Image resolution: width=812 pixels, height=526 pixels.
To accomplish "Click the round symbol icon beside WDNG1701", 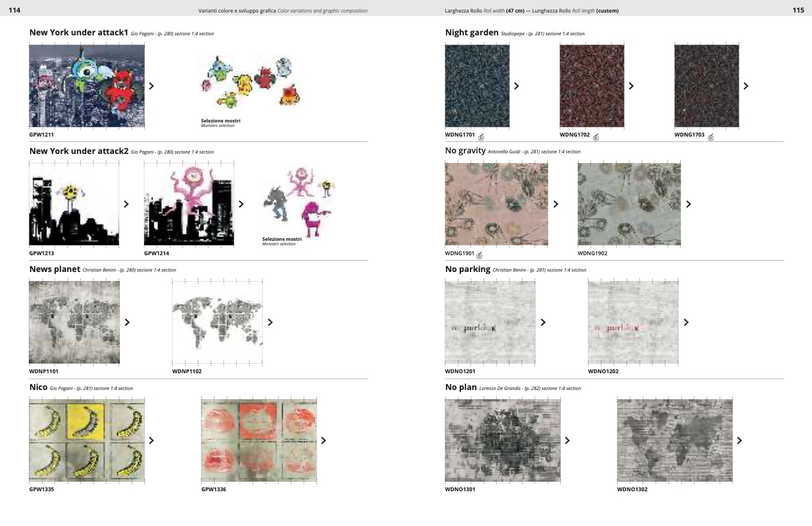I will click(x=481, y=137).
